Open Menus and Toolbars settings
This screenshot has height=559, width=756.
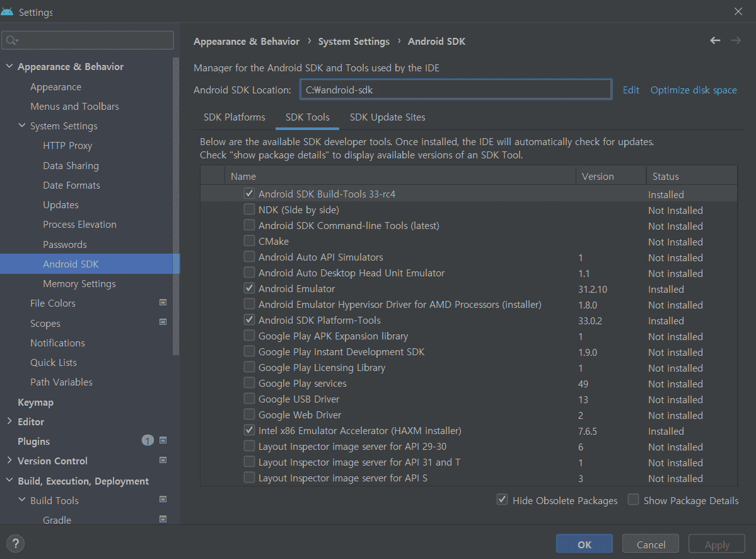coord(74,106)
